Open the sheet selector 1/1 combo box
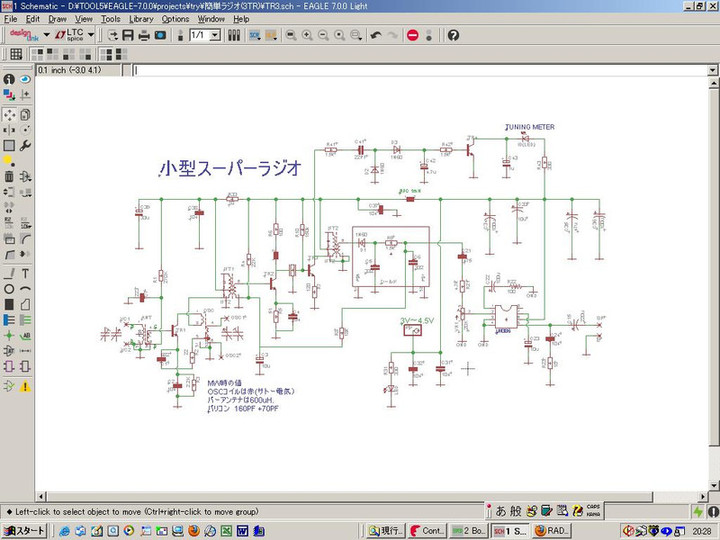The width and height of the screenshot is (720, 540). click(205, 35)
